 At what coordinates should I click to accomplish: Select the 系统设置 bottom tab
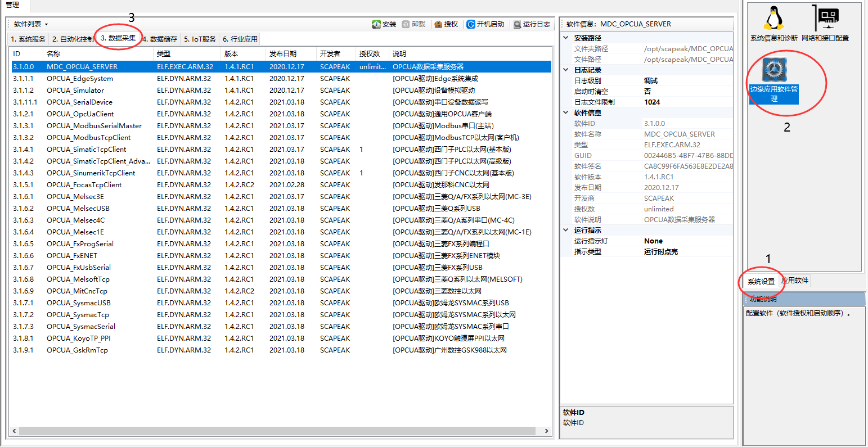tap(761, 281)
